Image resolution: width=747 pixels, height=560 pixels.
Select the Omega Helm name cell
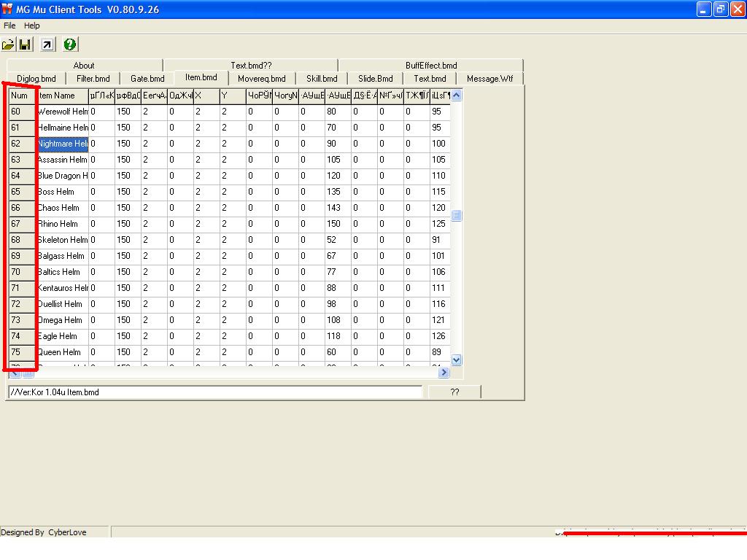click(x=63, y=320)
